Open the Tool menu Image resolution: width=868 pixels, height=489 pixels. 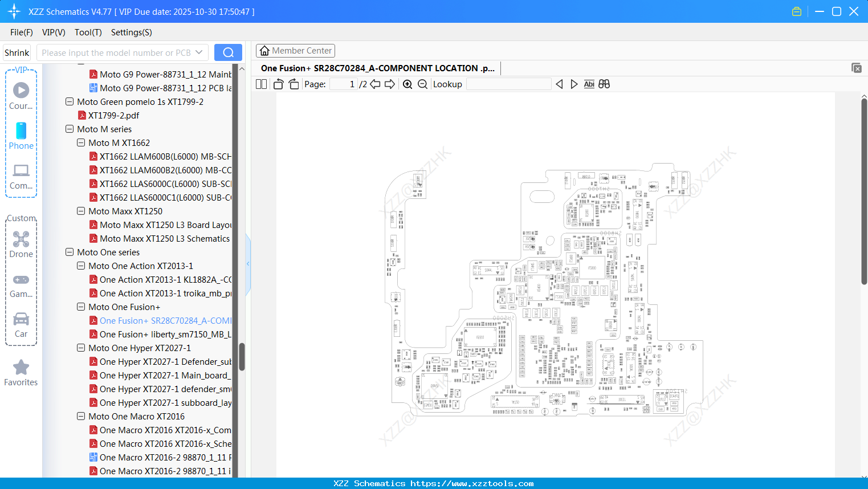(x=88, y=32)
